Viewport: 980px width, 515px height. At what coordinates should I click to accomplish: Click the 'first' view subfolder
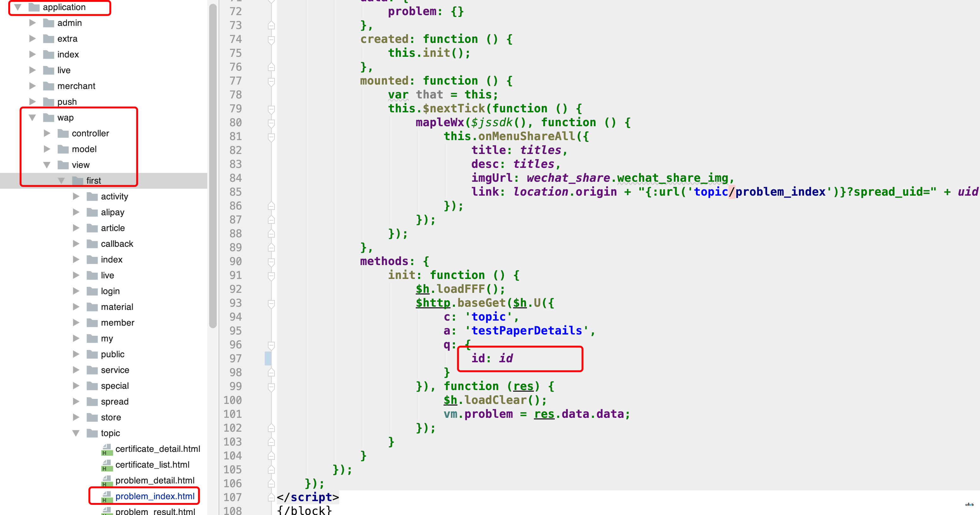pos(93,181)
